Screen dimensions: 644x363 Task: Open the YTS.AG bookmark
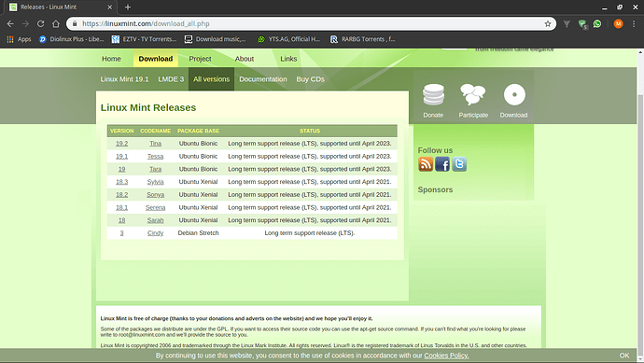point(288,39)
